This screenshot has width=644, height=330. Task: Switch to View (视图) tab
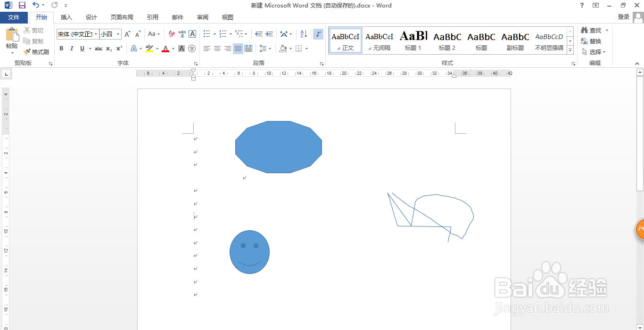228,17
